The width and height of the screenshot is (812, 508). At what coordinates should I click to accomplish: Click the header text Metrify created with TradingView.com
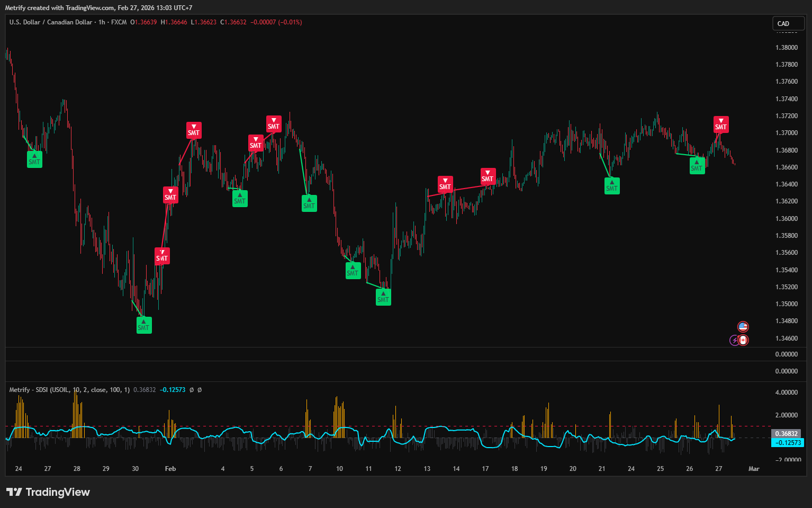coord(59,8)
